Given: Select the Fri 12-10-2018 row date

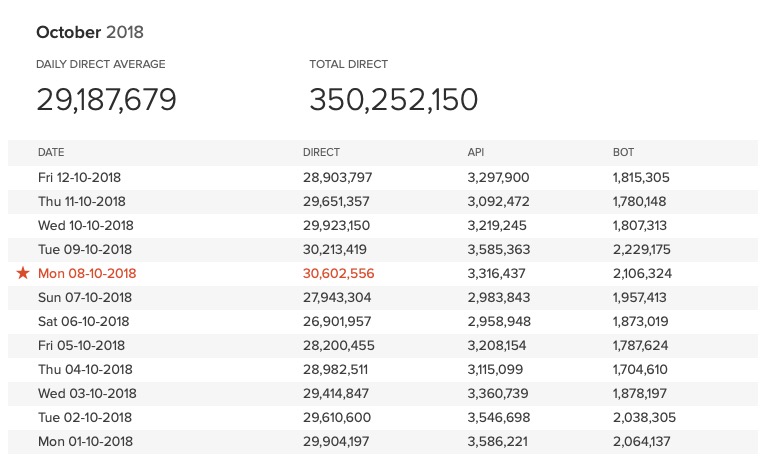Looking at the screenshot, I should pyautogui.click(x=85, y=177).
